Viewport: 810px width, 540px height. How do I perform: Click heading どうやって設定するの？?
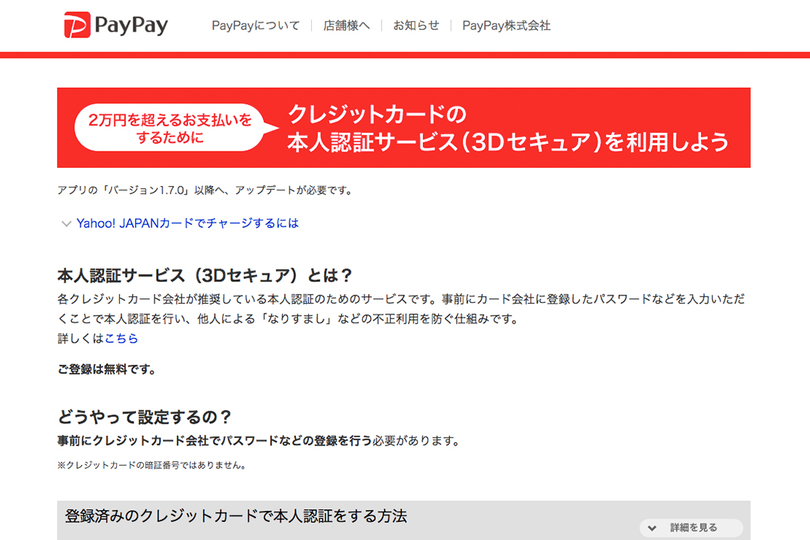(144, 417)
